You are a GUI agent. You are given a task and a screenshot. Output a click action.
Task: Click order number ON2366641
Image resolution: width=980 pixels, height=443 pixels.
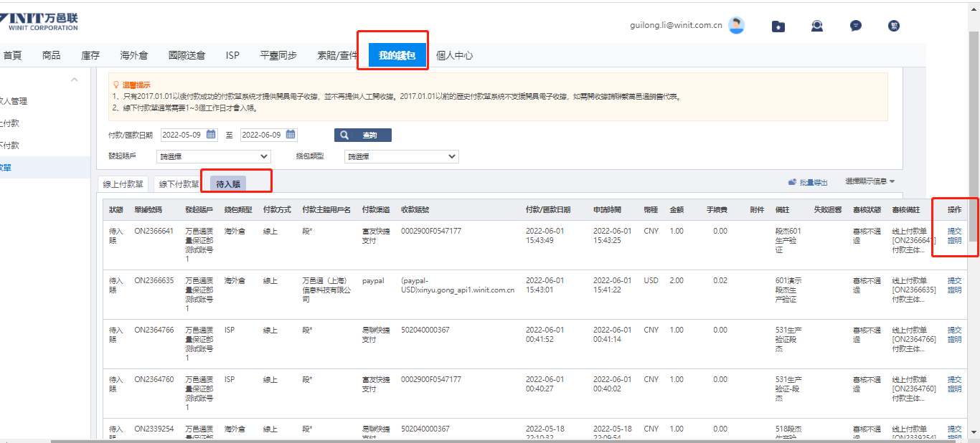coord(154,231)
